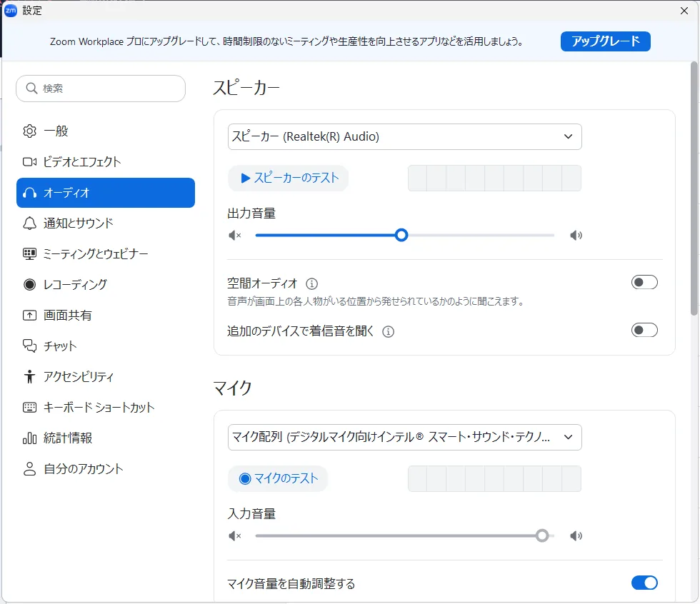Click the 音声が画面上の各人物 description text
The width and height of the screenshot is (700, 604).
coord(376,301)
